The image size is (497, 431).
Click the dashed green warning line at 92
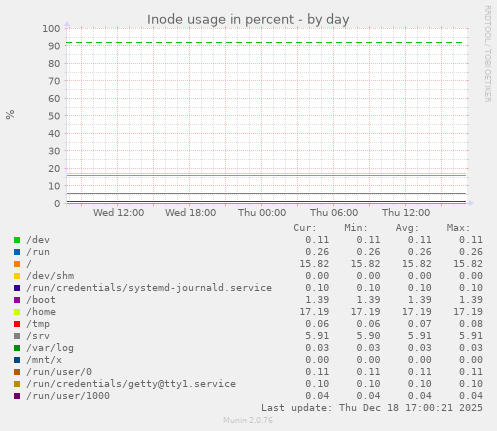265,43
